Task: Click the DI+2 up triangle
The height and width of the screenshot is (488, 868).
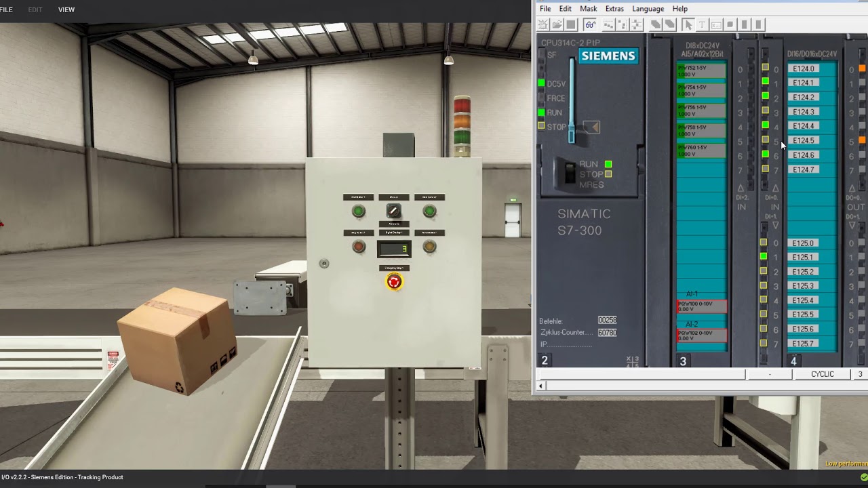Action: click(x=741, y=188)
